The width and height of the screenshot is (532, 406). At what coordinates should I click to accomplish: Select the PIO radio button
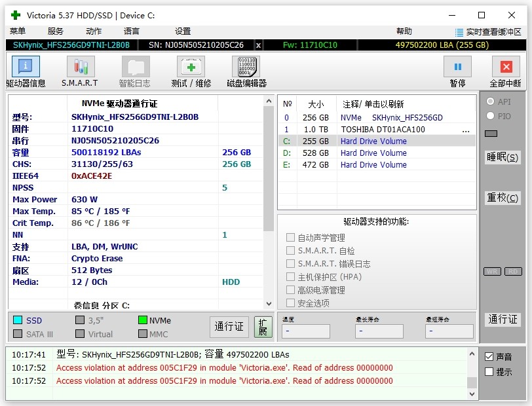[490, 116]
